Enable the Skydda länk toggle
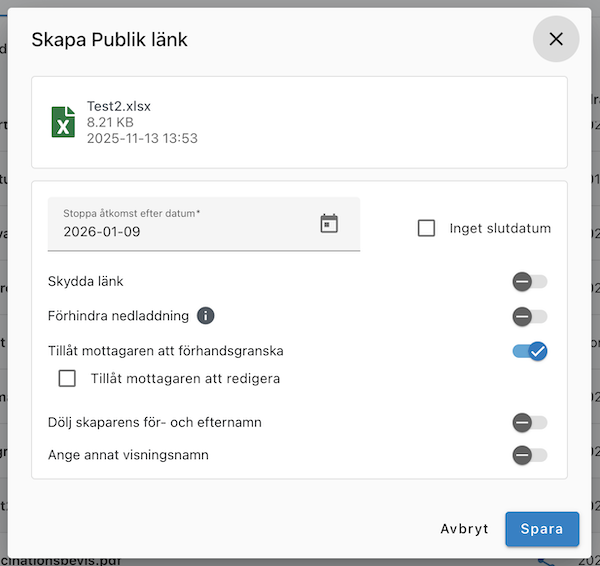Viewport: 600px width, 566px height. 529,282
